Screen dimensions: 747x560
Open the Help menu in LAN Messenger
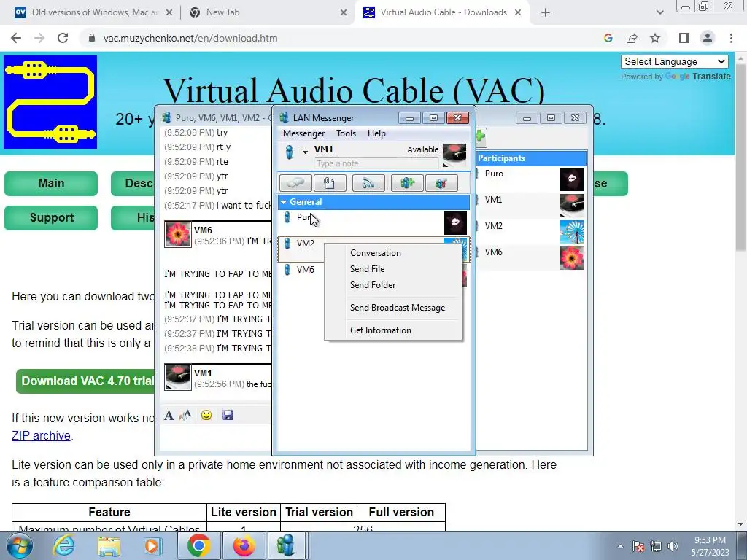point(376,133)
